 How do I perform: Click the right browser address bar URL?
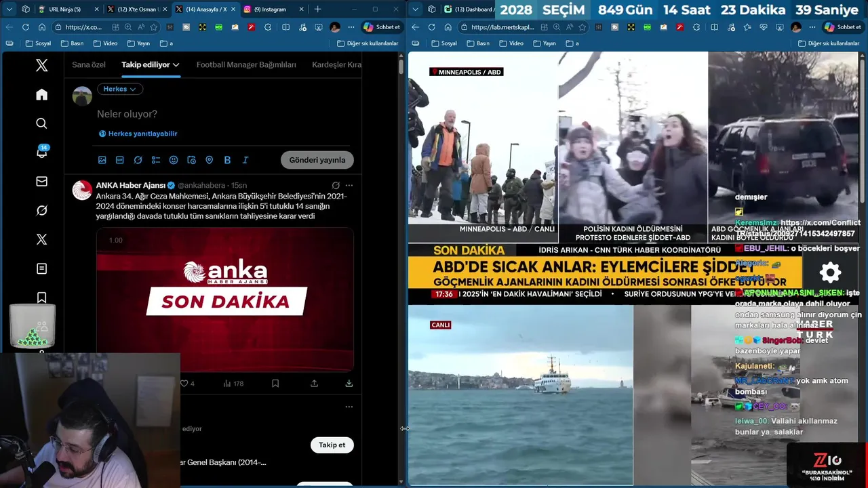[502, 27]
